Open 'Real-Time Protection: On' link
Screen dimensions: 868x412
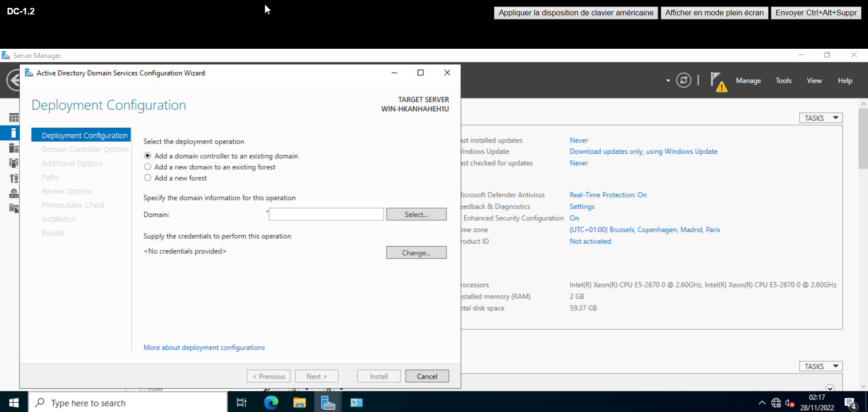[x=608, y=195]
